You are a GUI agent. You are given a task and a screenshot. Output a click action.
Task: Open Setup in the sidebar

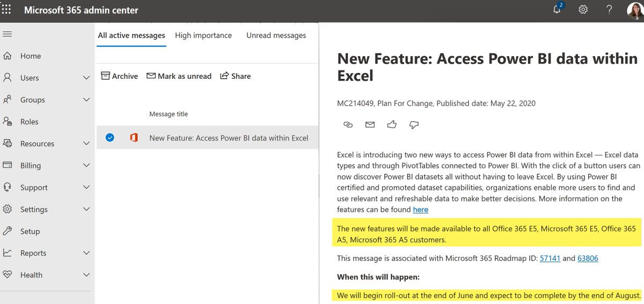[x=30, y=231]
